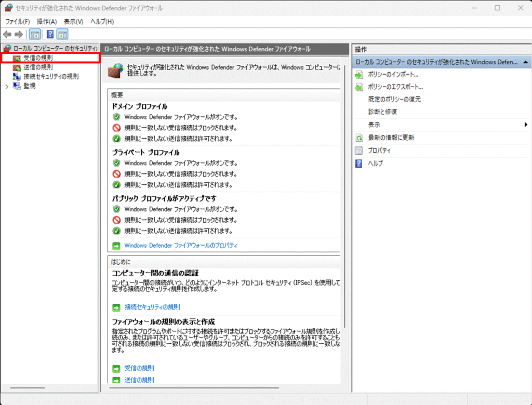Image resolution: width=532 pixels, height=405 pixels.
Task: Toggle the action pane toolbar icon
Action: click(x=62, y=34)
